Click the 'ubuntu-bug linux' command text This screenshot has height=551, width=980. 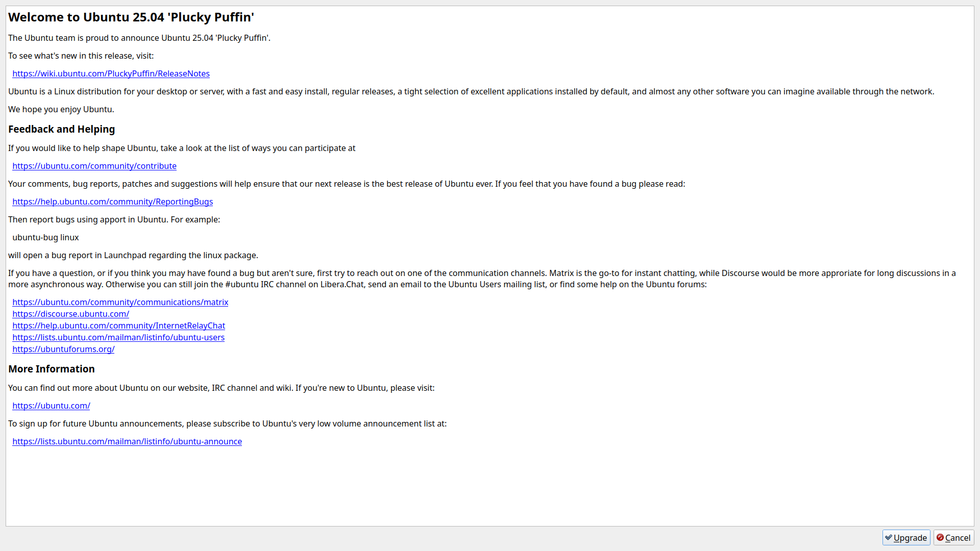(45, 237)
